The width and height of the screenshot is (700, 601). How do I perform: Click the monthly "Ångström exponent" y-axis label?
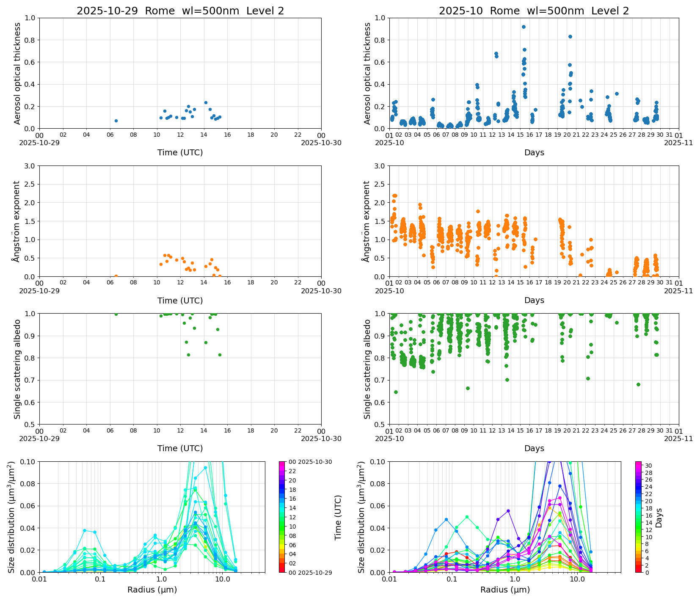tap(367, 221)
